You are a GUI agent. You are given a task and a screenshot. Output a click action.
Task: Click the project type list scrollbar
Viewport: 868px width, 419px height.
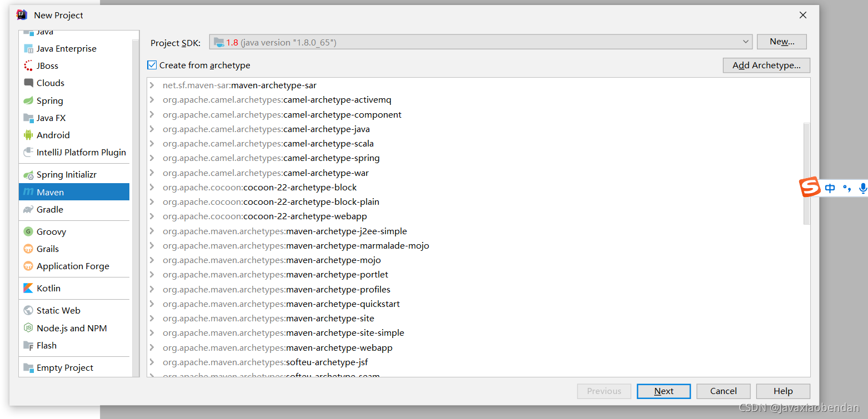tap(136, 208)
